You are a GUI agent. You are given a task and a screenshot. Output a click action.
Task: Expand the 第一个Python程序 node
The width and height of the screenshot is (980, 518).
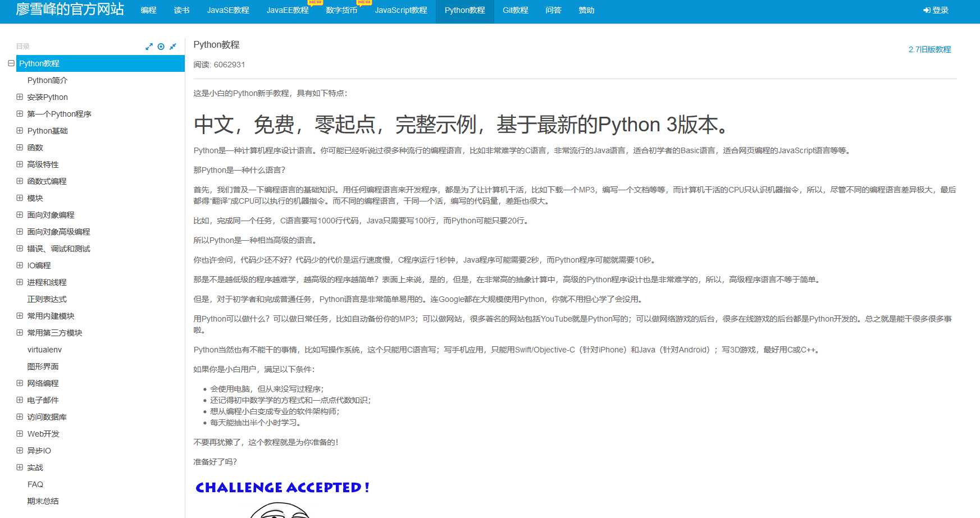[x=20, y=114]
